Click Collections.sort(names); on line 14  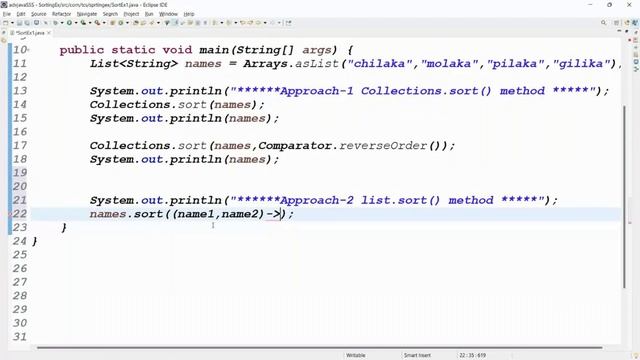tap(177, 104)
